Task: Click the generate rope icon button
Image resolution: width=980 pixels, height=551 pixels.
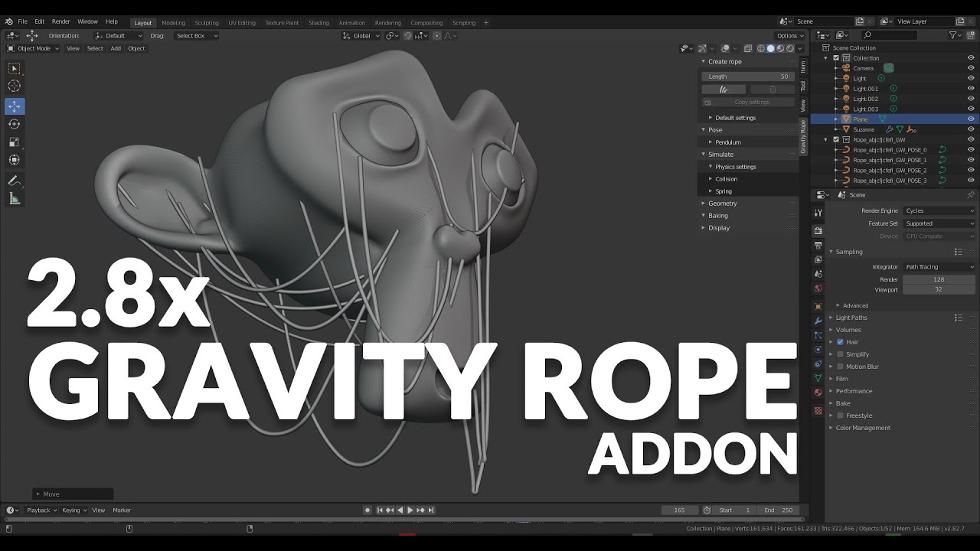Action: pos(724,90)
